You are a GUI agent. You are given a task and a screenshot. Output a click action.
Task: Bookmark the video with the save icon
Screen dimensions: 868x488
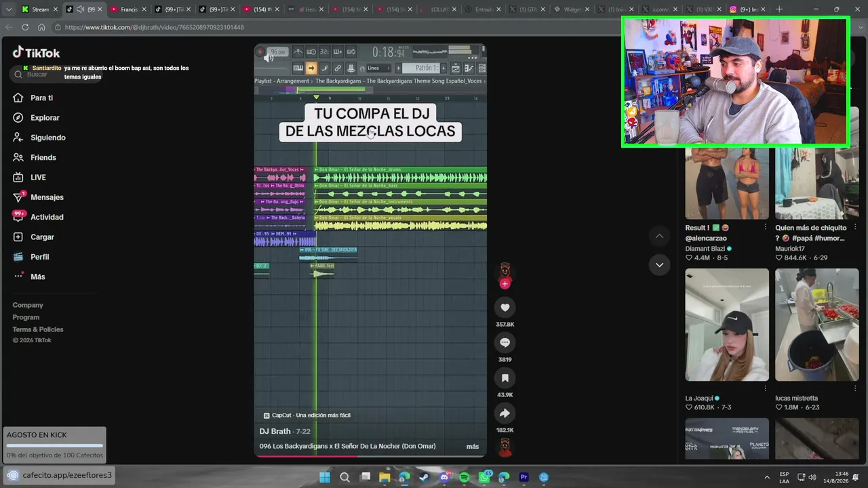click(x=505, y=378)
